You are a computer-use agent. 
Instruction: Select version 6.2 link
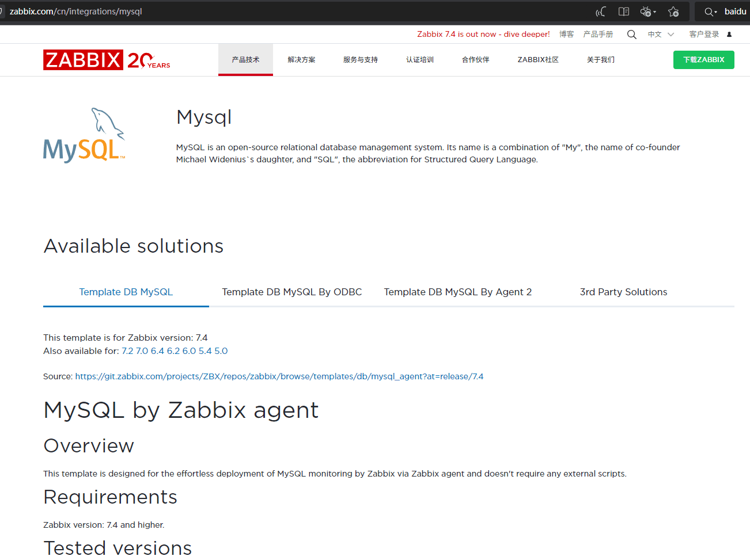(x=173, y=351)
